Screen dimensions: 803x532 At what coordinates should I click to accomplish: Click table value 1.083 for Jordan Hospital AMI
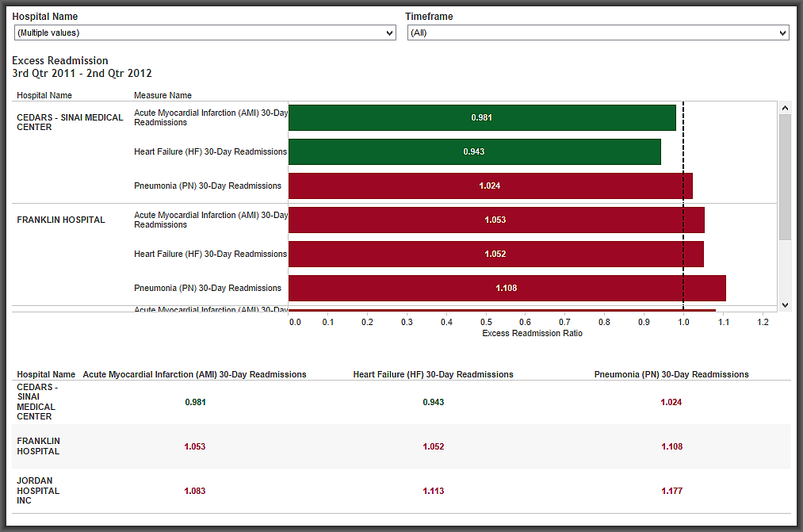(x=194, y=491)
